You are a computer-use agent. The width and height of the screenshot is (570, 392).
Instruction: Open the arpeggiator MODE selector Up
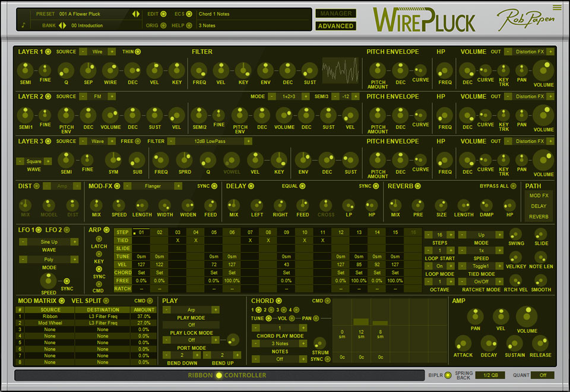[481, 235]
